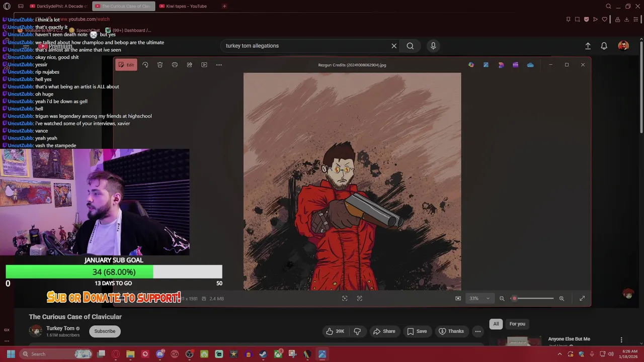
Task: Click the Windows taskbar Search box
Action: click(56, 354)
